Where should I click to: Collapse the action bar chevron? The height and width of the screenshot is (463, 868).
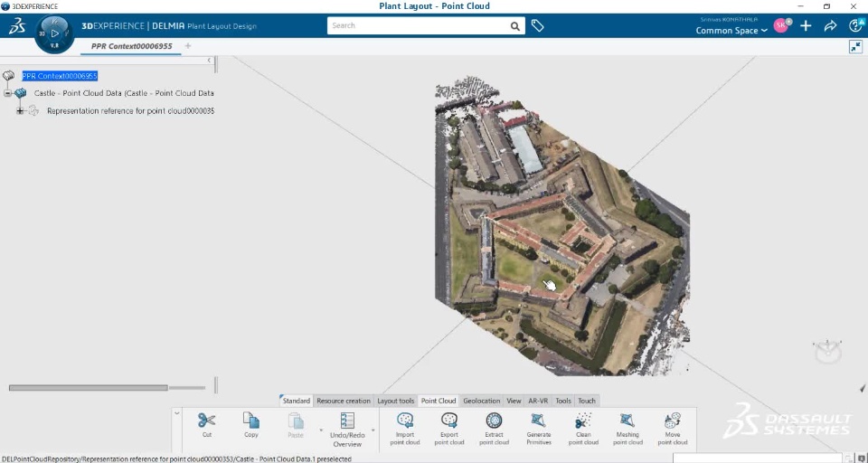tap(176, 412)
